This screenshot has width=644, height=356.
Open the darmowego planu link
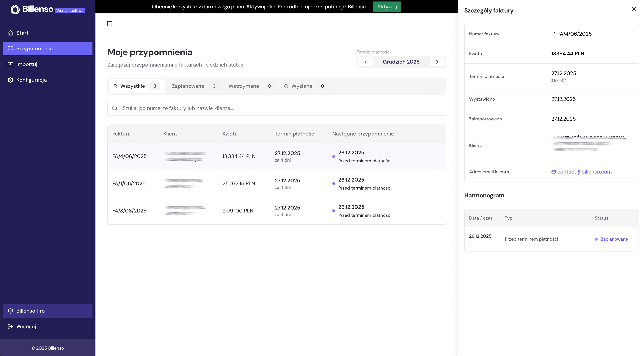(223, 7)
